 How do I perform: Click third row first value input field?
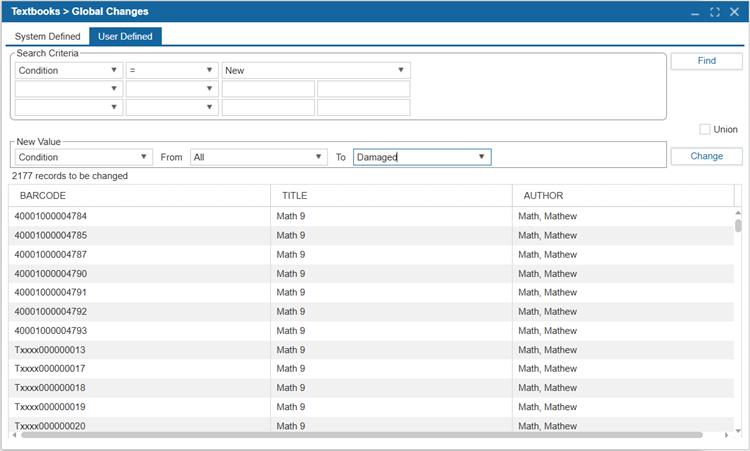pyautogui.click(x=268, y=107)
